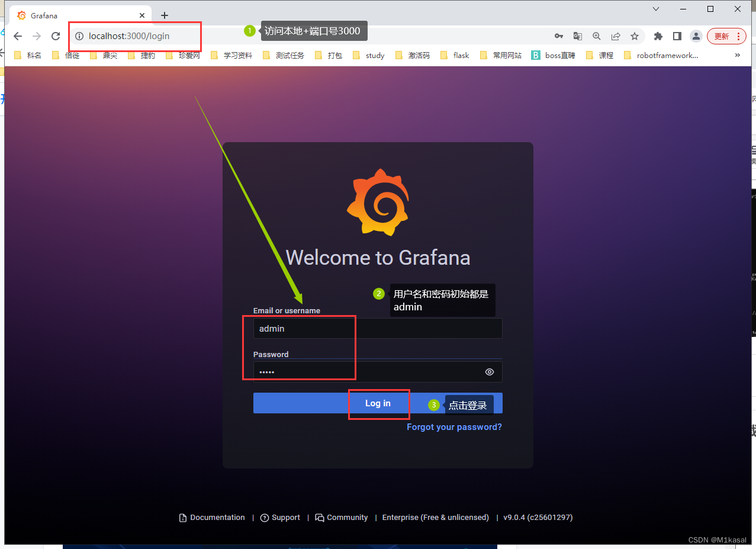This screenshot has width=756, height=549.
Task: Select the Grafana browser tab
Action: click(x=81, y=15)
